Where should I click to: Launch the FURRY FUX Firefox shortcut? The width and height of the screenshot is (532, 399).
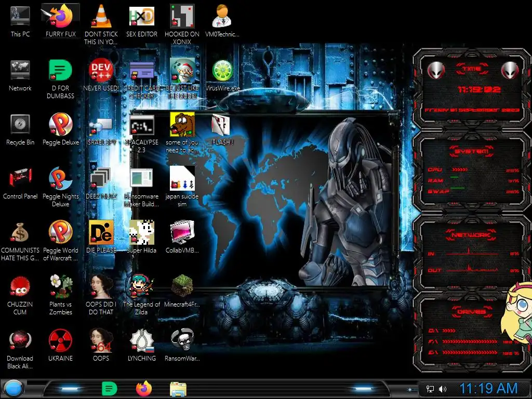(x=61, y=16)
